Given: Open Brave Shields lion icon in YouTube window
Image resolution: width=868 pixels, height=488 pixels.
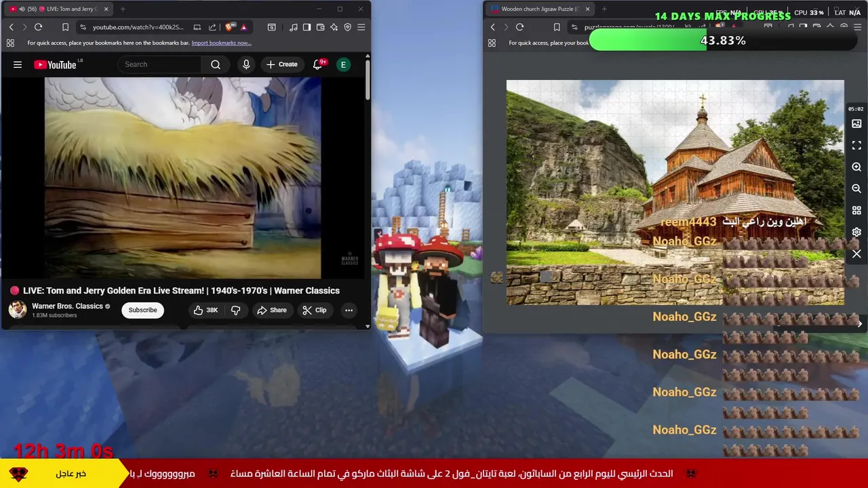Looking at the screenshot, I should coord(229,27).
